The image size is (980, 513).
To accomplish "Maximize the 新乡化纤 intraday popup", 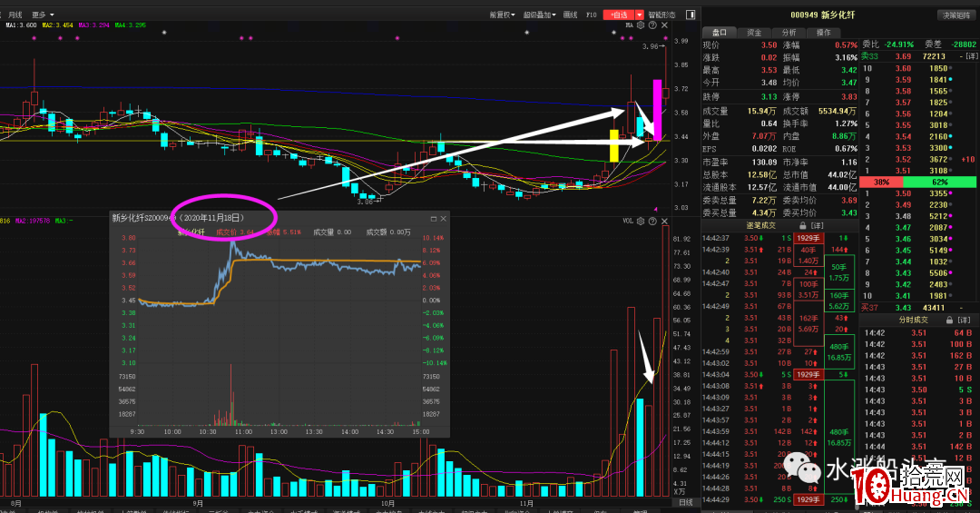I will click(x=433, y=218).
